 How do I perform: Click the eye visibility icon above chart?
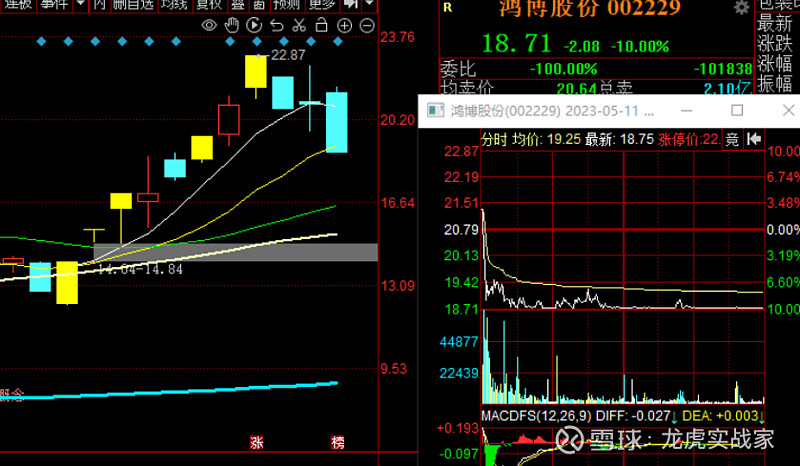tap(211, 24)
